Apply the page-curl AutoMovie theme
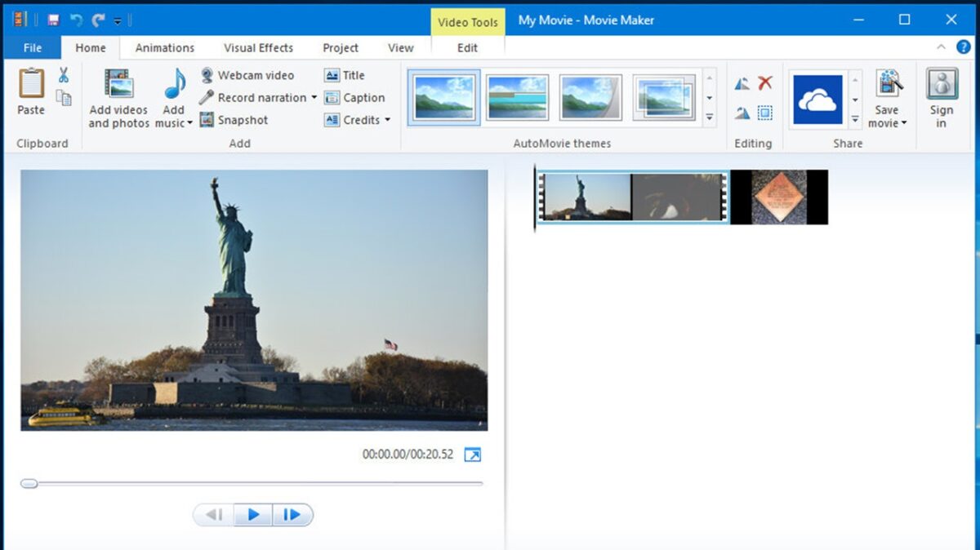 (590, 97)
